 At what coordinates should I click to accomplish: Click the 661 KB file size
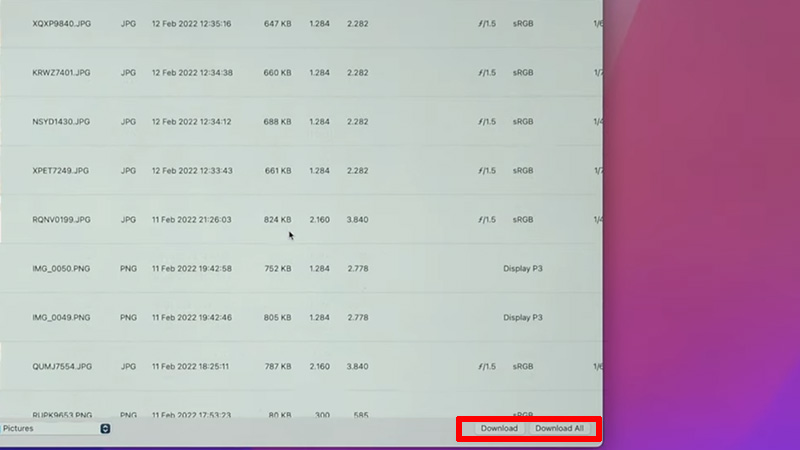click(x=278, y=171)
